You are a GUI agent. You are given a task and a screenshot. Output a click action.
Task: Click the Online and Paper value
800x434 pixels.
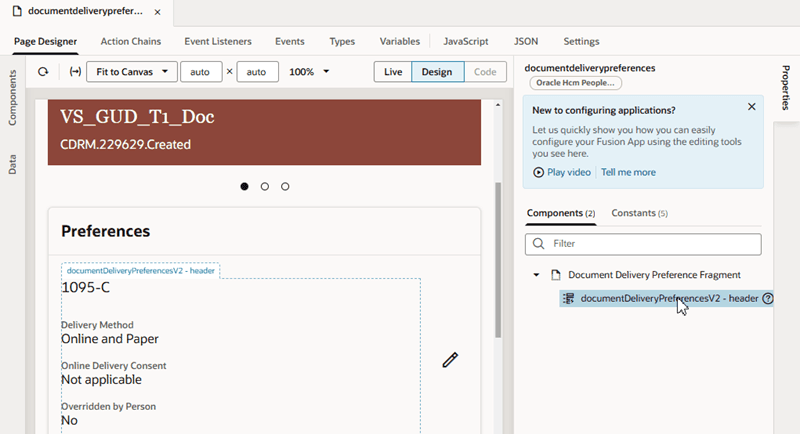[x=110, y=339]
